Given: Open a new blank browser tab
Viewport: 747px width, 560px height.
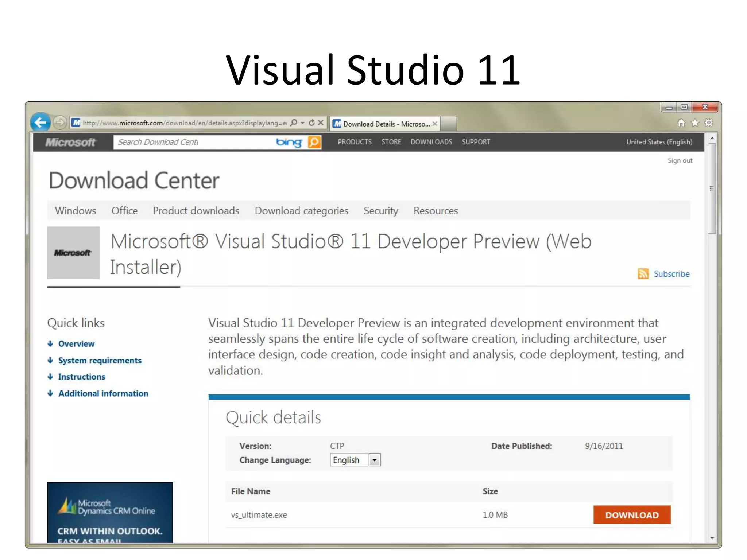Looking at the screenshot, I should pyautogui.click(x=449, y=124).
